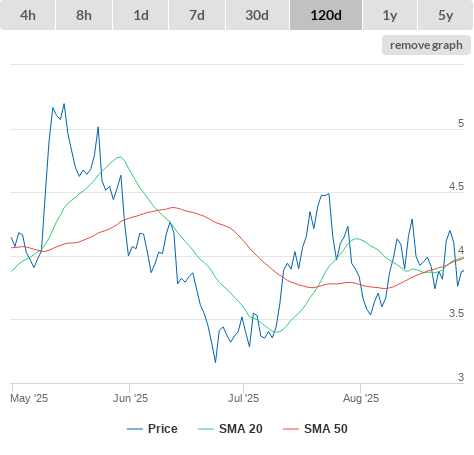Select the 30d time range tab
Screen dimensions: 474x455
pos(257,15)
